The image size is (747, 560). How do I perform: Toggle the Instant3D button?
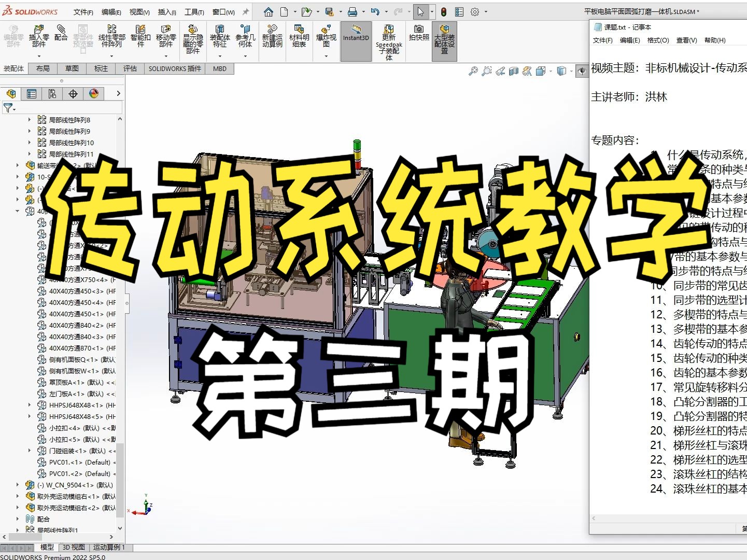click(x=356, y=41)
